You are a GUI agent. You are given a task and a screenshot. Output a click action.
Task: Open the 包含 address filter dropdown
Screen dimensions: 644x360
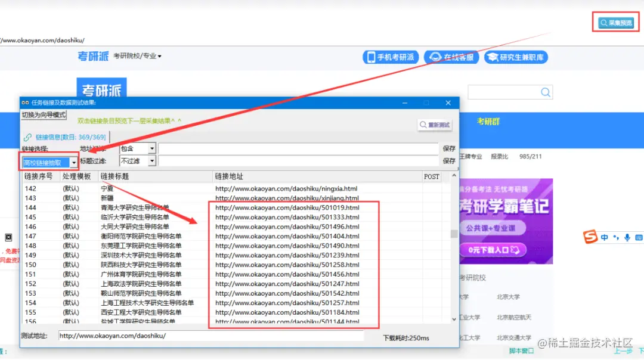point(137,148)
